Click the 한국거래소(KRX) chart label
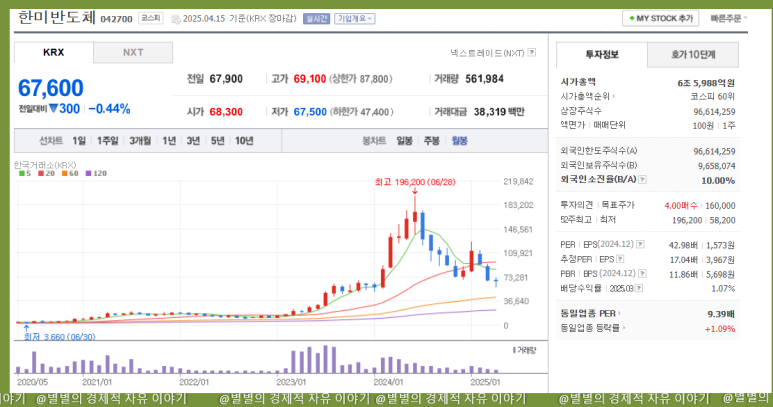The height and width of the screenshot is (407, 773). click(45, 165)
